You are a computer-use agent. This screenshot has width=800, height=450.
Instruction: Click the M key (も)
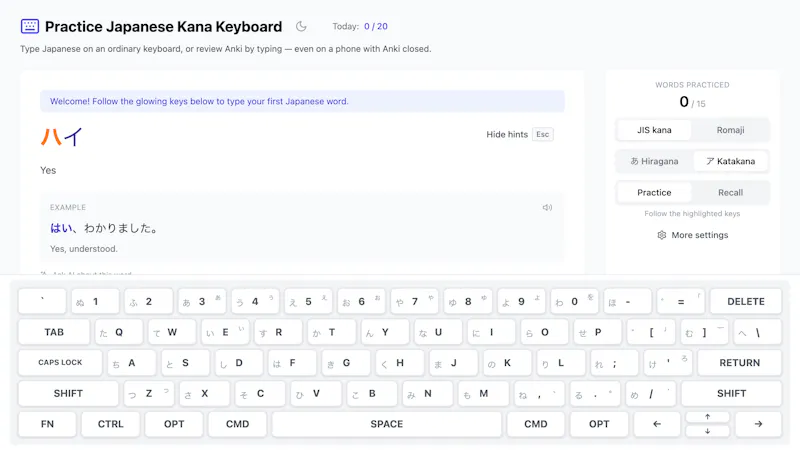click(483, 393)
